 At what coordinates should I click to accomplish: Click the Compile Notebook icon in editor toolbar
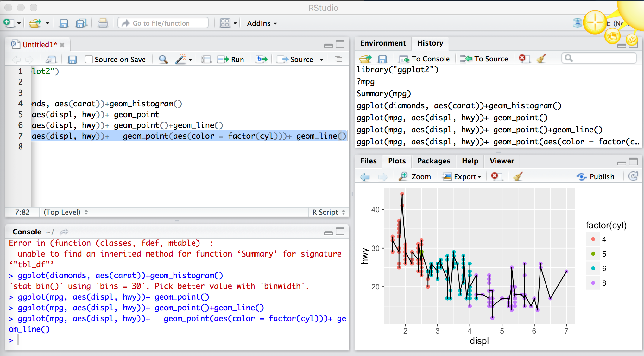coord(206,60)
